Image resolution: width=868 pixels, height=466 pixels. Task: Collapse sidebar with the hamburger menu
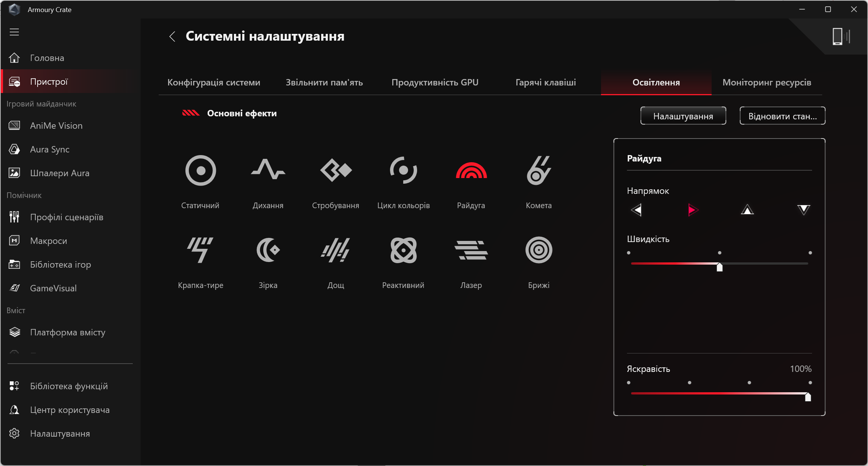click(x=14, y=32)
